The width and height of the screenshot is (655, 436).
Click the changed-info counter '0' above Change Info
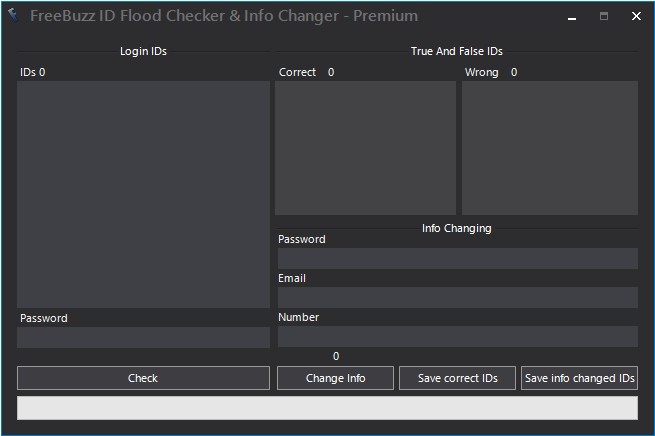[336, 356]
